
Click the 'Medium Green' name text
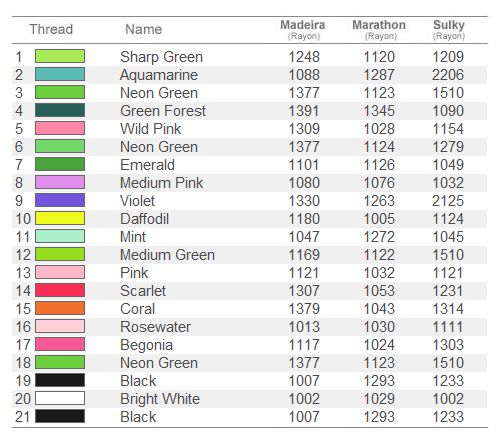point(167,255)
